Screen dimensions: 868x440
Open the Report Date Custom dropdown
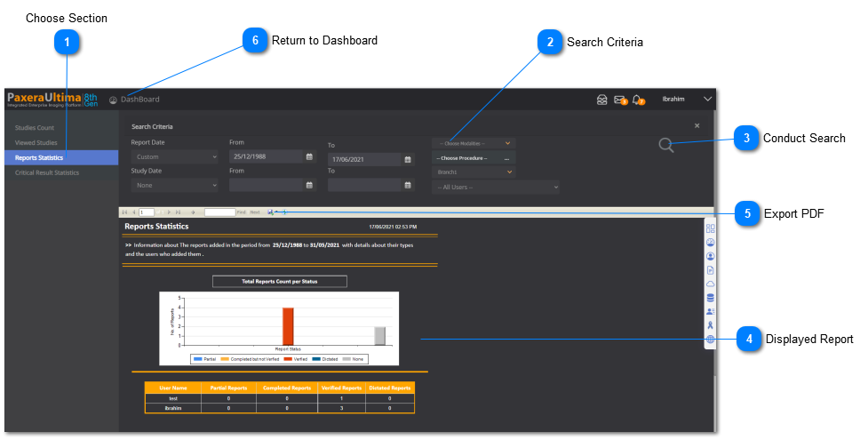tap(174, 157)
